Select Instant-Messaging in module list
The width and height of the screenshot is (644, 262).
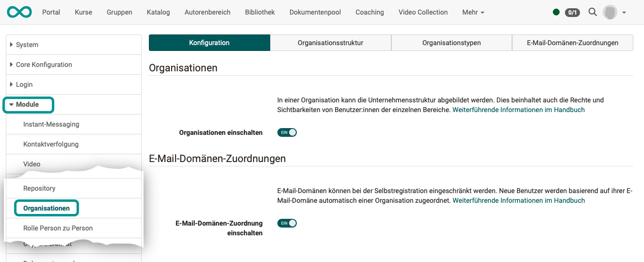click(74, 124)
